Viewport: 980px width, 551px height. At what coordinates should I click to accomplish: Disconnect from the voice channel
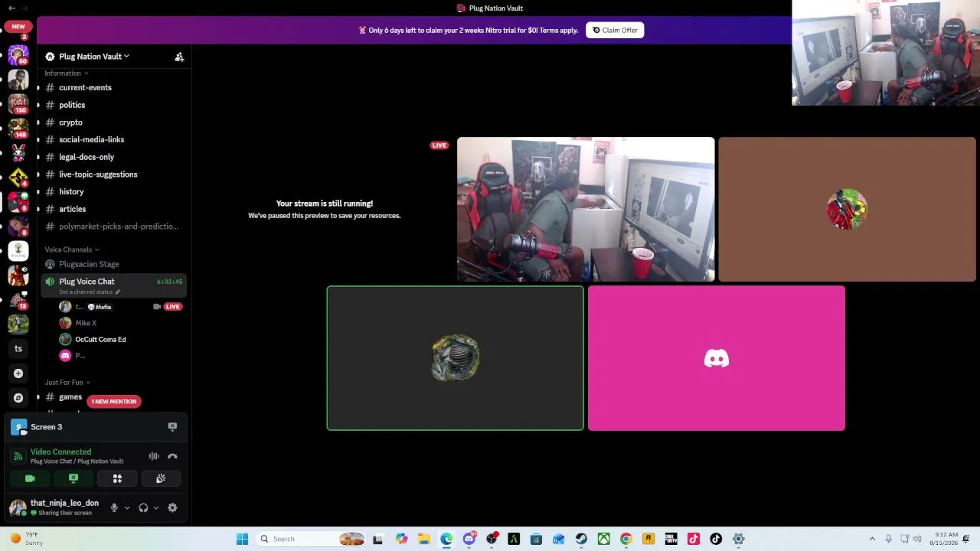[172, 456]
